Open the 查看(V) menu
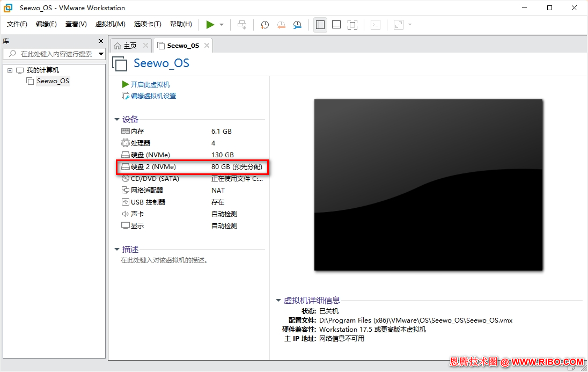 (76, 24)
